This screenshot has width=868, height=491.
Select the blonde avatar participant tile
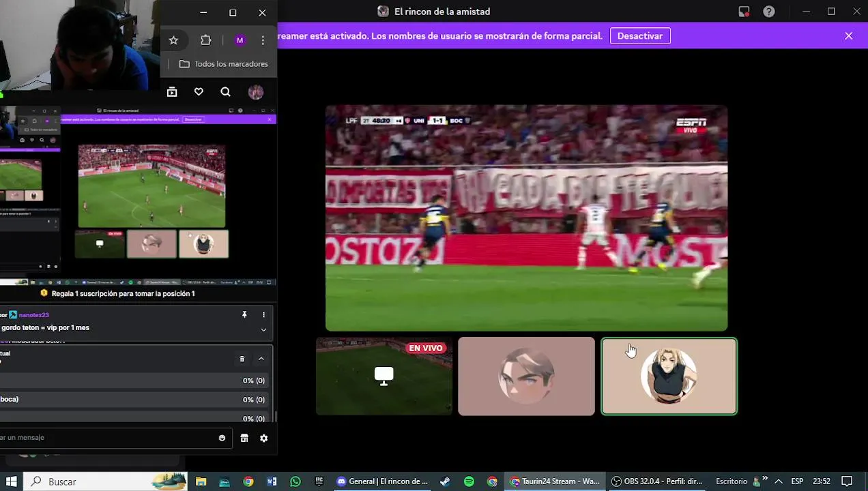coord(669,376)
